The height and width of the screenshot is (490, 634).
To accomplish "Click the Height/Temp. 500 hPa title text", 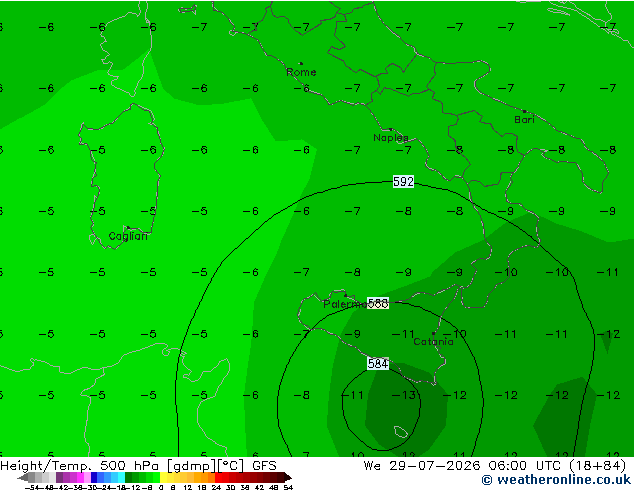I will 81,466.
